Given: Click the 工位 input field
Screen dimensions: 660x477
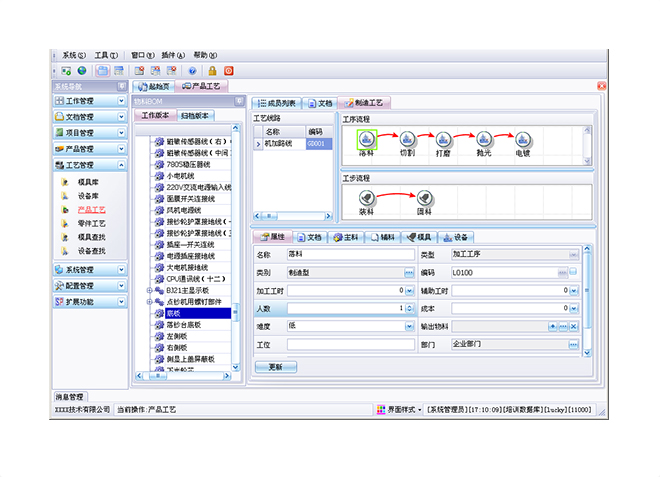Looking at the screenshot, I should tap(350, 344).
